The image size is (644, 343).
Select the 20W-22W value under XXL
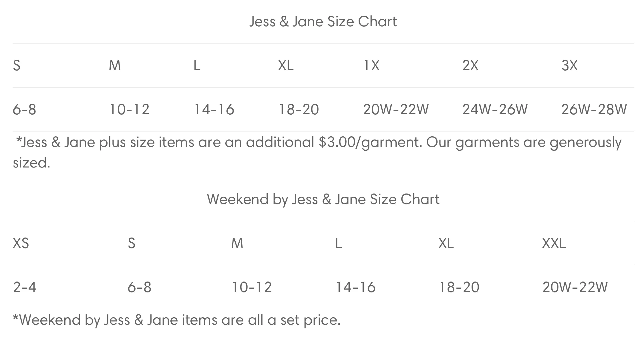pyautogui.click(x=575, y=287)
